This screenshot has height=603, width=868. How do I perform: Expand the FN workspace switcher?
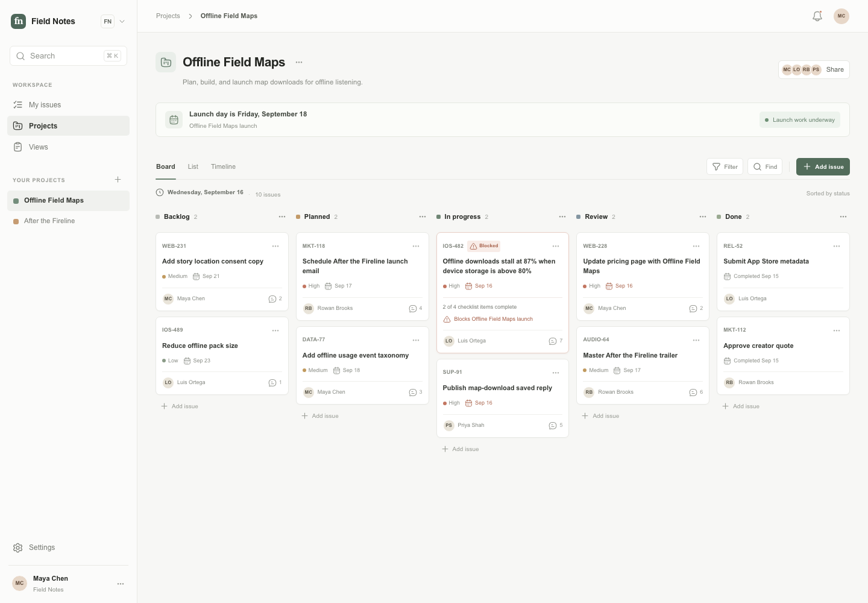(x=114, y=22)
